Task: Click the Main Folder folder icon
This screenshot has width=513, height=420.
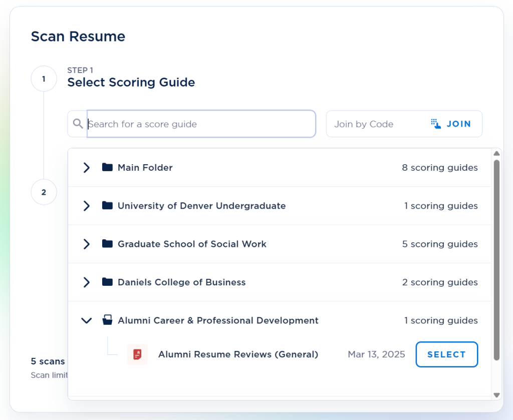Action: [107, 167]
